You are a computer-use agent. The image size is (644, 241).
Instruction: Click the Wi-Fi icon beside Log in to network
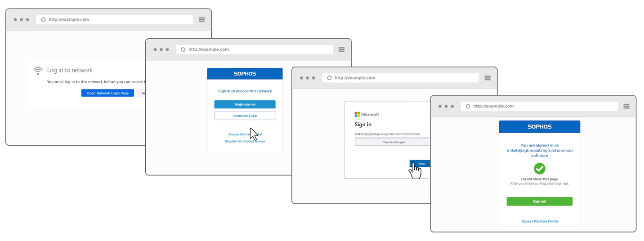pyautogui.click(x=38, y=71)
